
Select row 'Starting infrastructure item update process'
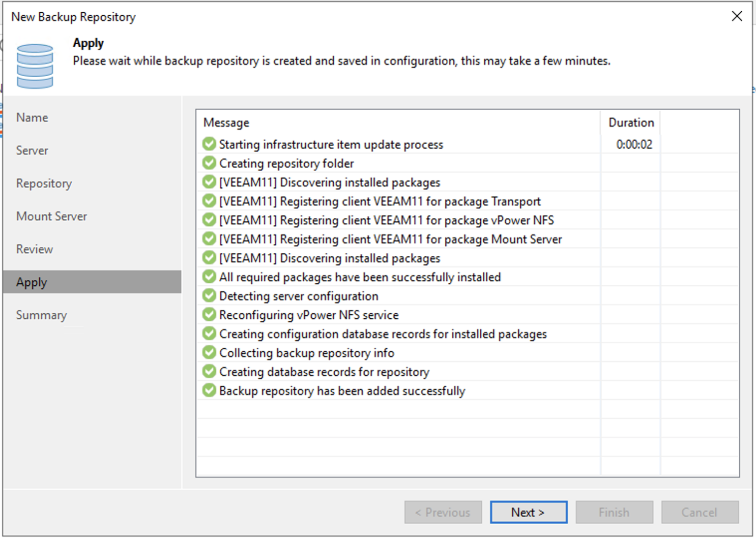click(467, 144)
